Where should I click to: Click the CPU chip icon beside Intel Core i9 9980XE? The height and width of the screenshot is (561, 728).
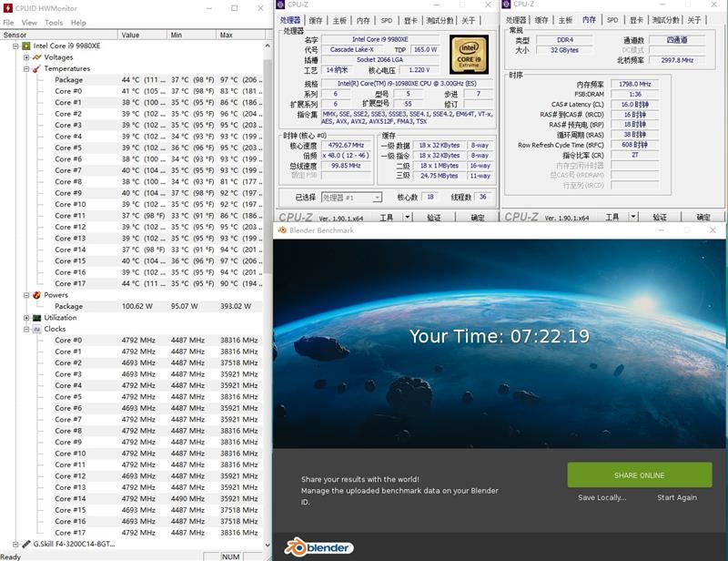[26, 46]
